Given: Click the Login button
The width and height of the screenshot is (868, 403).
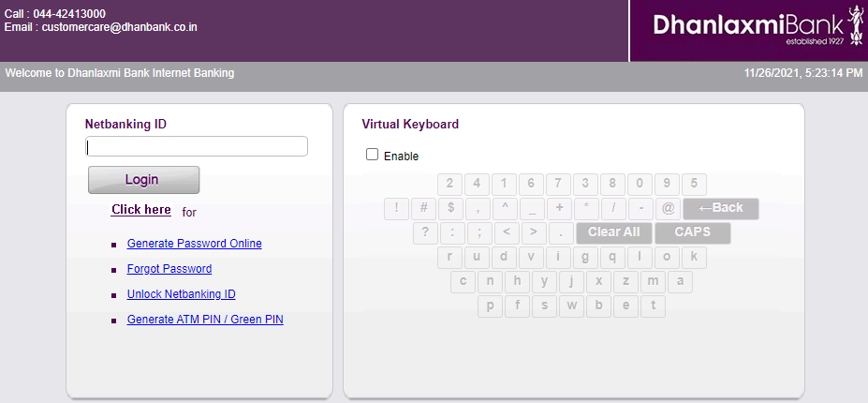Looking at the screenshot, I should tap(143, 180).
